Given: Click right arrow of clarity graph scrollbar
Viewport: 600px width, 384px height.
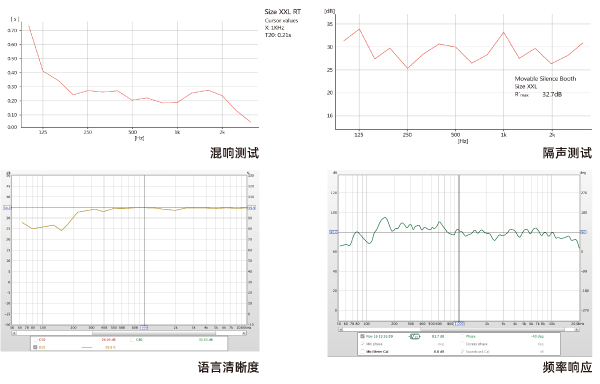Looking at the screenshot, I should click(244, 333).
